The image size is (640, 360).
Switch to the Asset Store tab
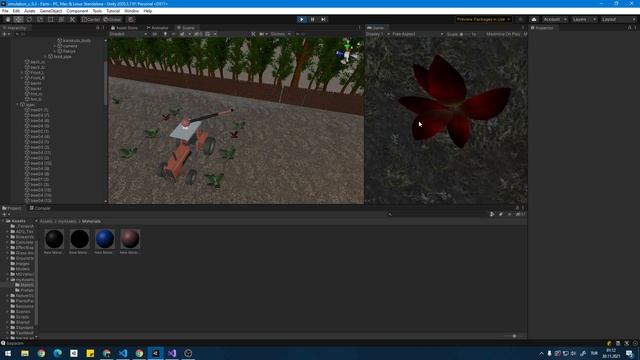(x=124, y=28)
